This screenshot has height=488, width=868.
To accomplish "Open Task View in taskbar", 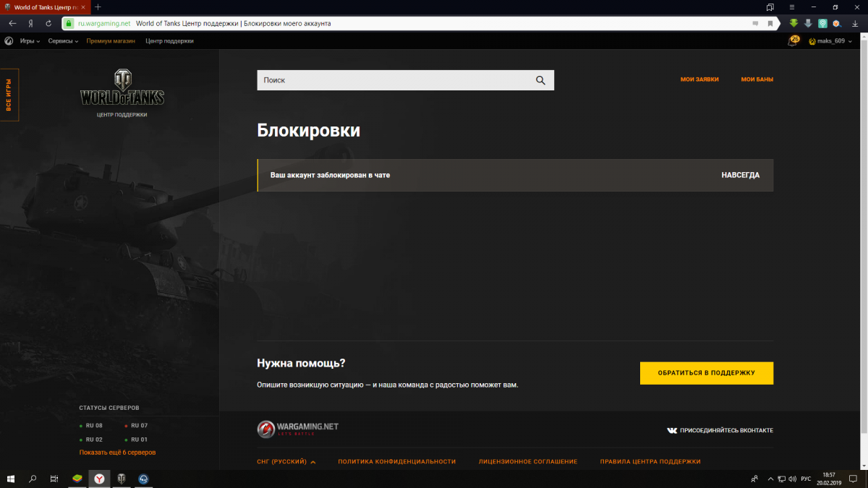I will (54, 479).
